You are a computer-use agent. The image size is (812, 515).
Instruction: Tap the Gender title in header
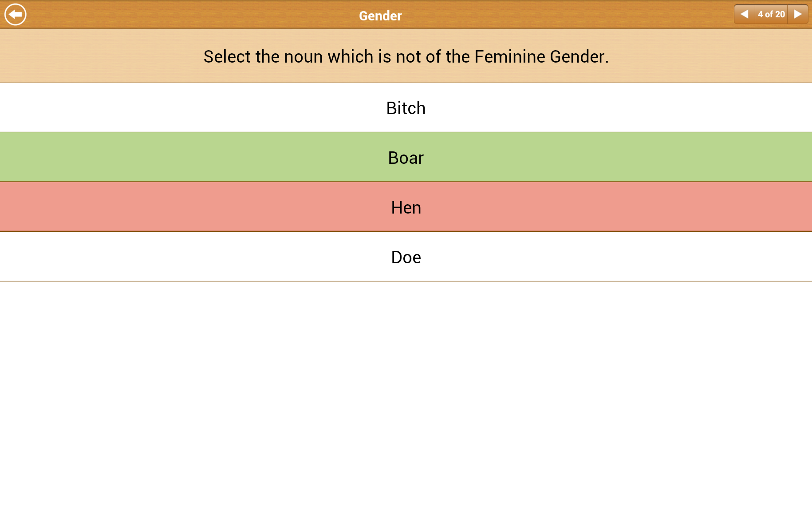[x=380, y=16]
